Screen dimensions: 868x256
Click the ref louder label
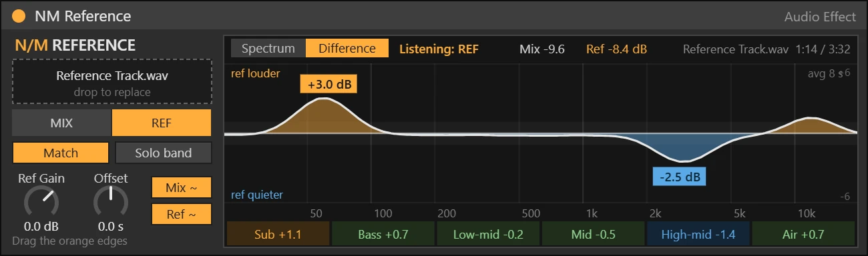click(x=256, y=73)
